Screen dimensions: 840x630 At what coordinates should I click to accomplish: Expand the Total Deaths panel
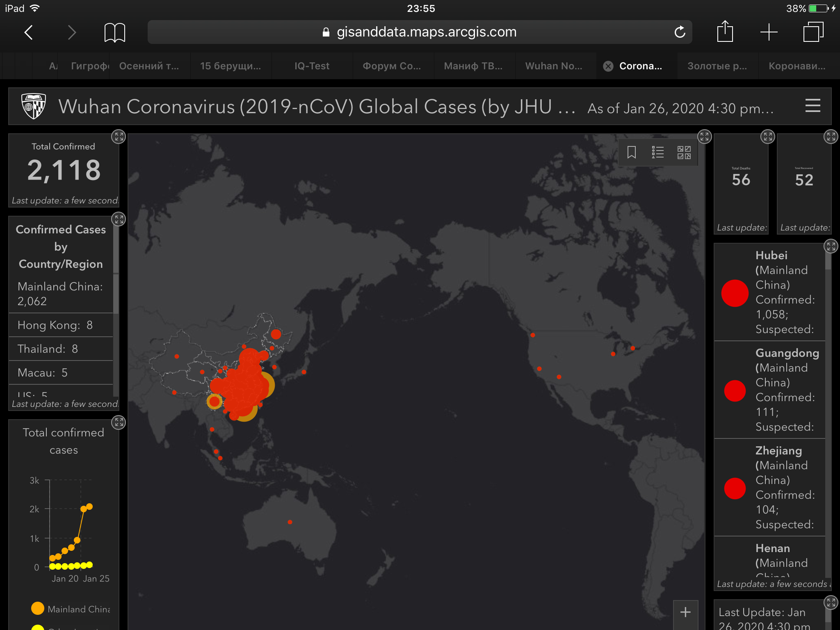point(767,137)
